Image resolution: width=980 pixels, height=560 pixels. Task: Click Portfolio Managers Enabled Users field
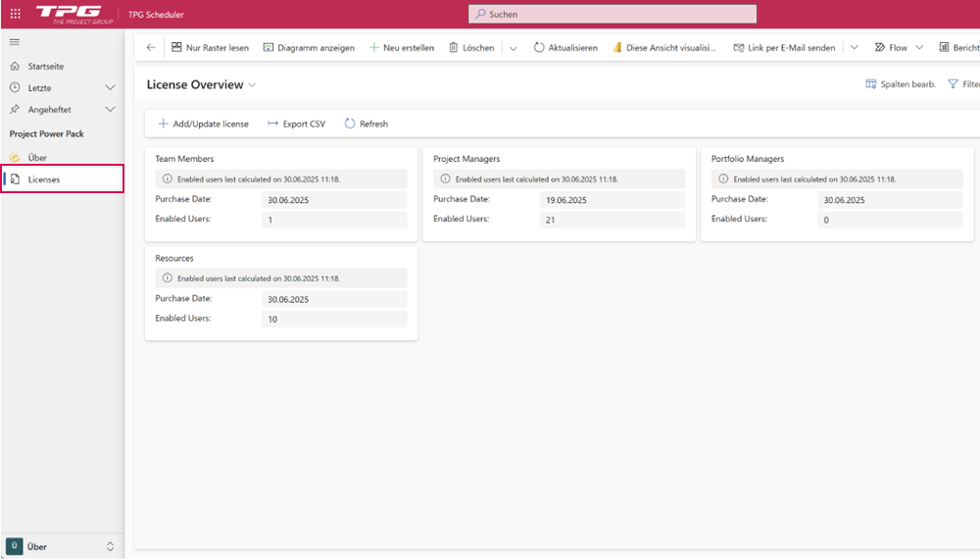coord(891,220)
